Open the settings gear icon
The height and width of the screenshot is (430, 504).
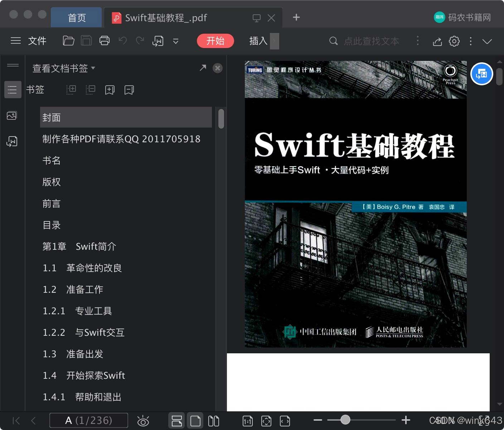[x=454, y=41]
